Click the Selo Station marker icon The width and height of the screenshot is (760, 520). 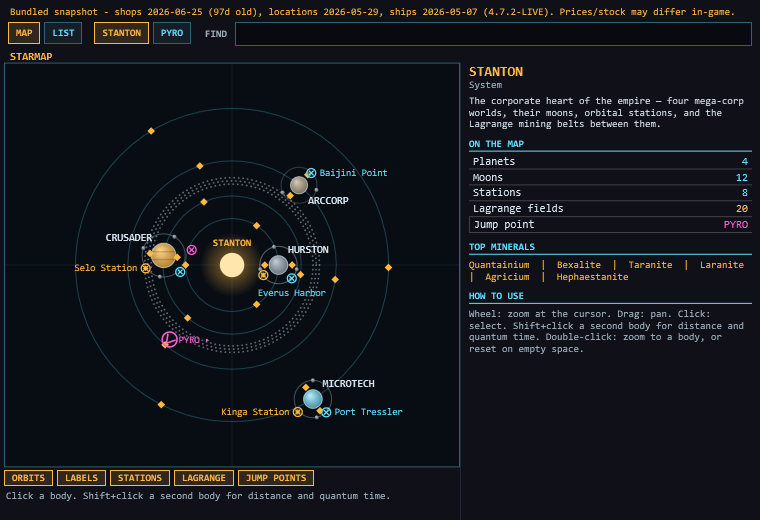click(x=145, y=268)
